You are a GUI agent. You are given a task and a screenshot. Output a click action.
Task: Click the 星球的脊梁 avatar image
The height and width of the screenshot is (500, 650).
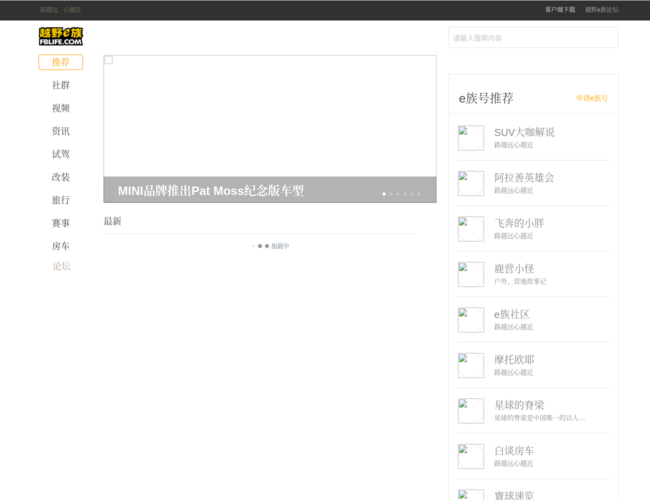click(x=471, y=411)
